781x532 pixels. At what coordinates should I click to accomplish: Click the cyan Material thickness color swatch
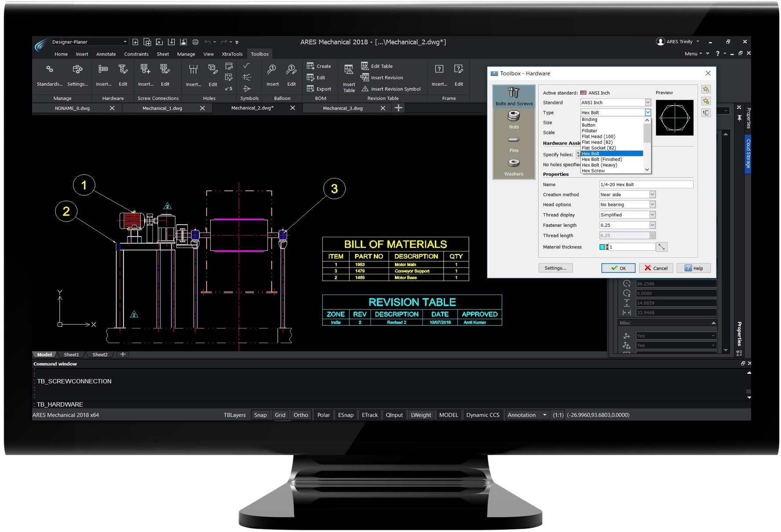[x=602, y=247]
